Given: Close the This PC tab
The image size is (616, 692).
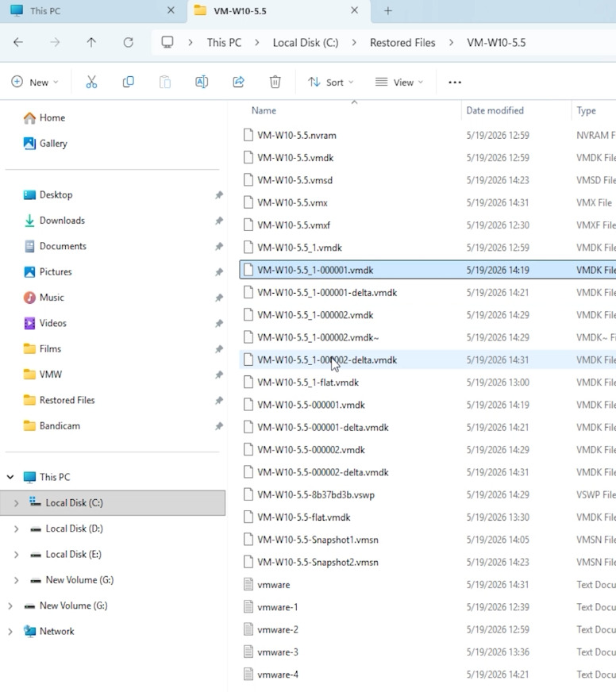Looking at the screenshot, I should 171,10.
